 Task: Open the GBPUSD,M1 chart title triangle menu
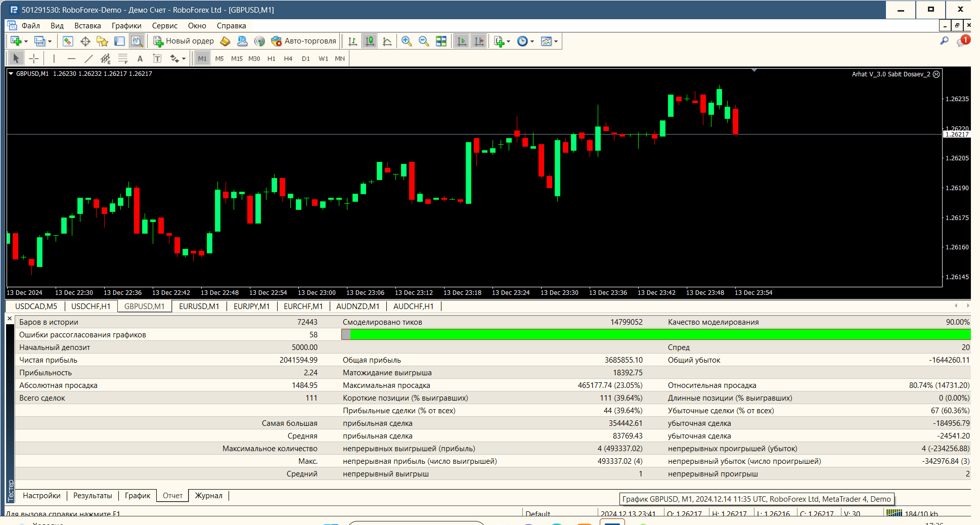[x=11, y=74]
